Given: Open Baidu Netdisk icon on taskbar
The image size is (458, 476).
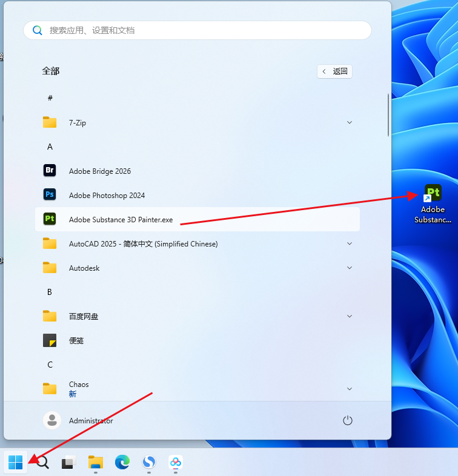Looking at the screenshot, I should [x=176, y=462].
